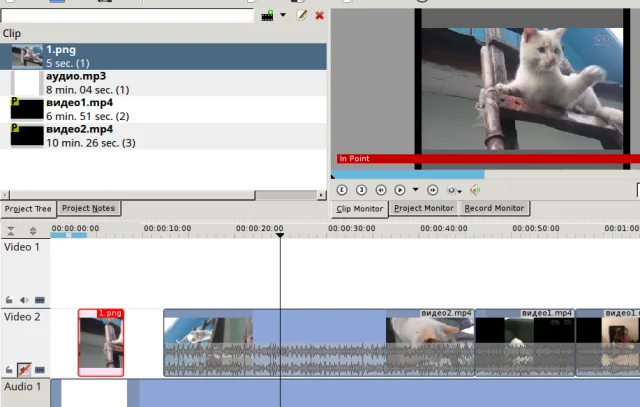Click the timeline playhead marker
Viewport: 640px width, 407px height.
(280, 236)
